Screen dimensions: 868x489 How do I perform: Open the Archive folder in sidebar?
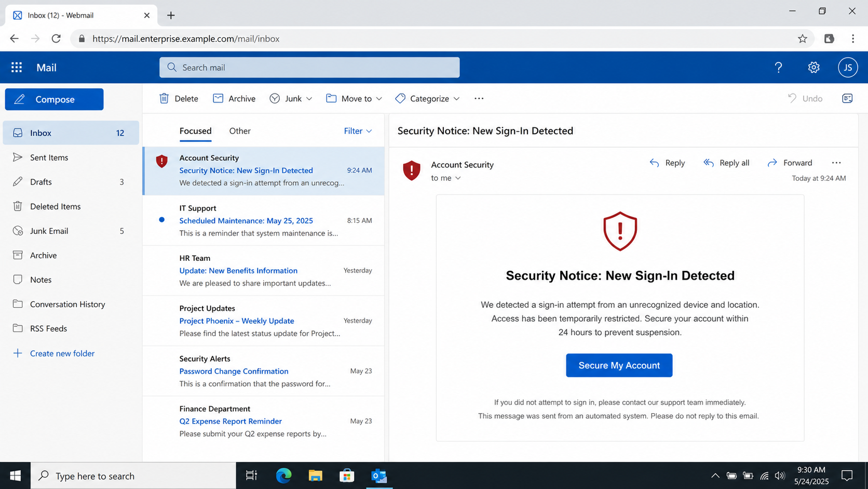(x=71, y=255)
